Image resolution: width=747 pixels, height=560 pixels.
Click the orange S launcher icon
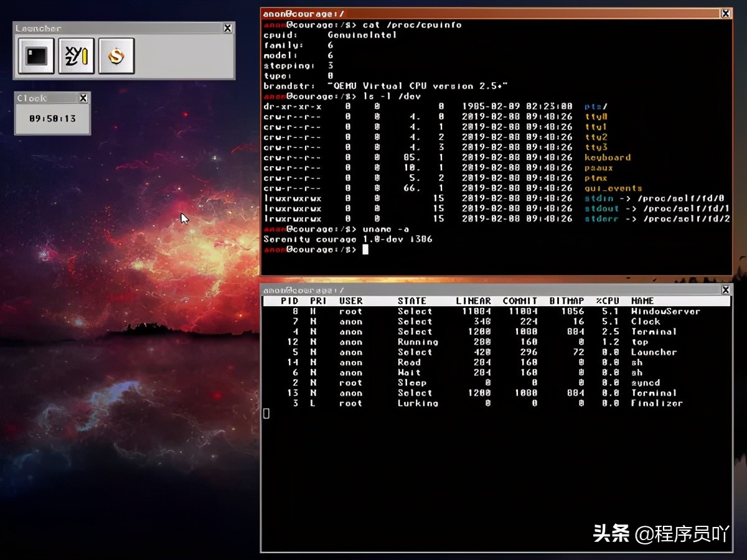pyautogui.click(x=116, y=56)
